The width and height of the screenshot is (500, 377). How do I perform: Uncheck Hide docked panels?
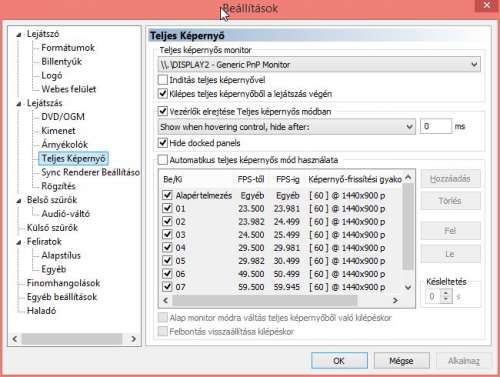point(163,143)
